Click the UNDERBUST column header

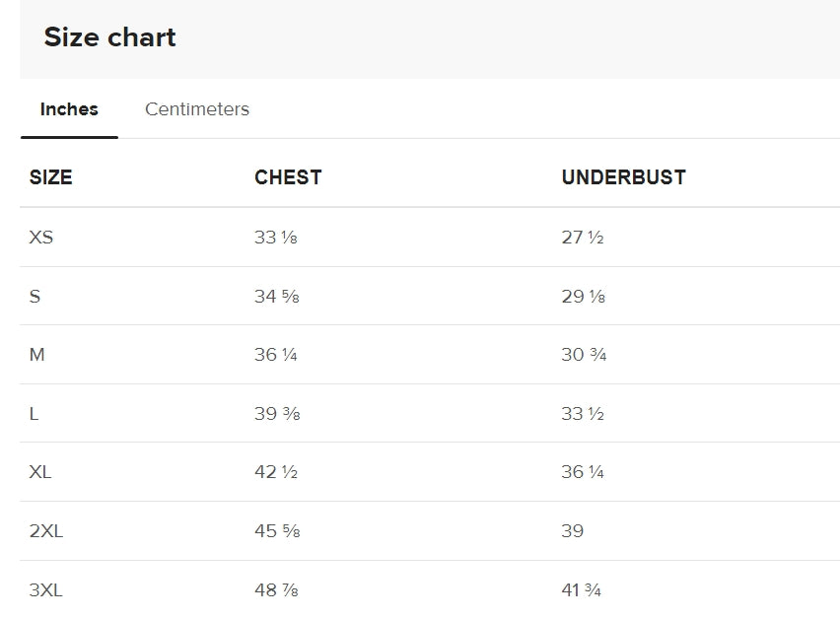coord(623,177)
